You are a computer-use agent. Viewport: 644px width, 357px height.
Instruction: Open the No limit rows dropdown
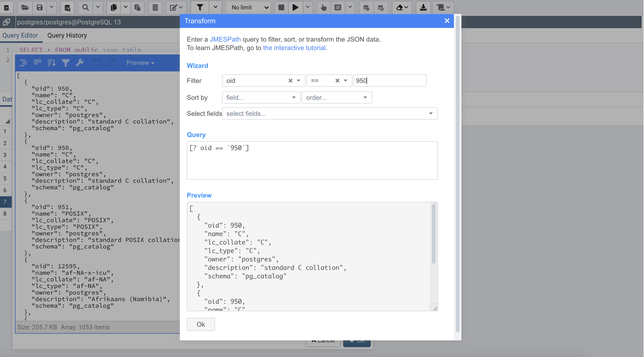pyautogui.click(x=249, y=8)
